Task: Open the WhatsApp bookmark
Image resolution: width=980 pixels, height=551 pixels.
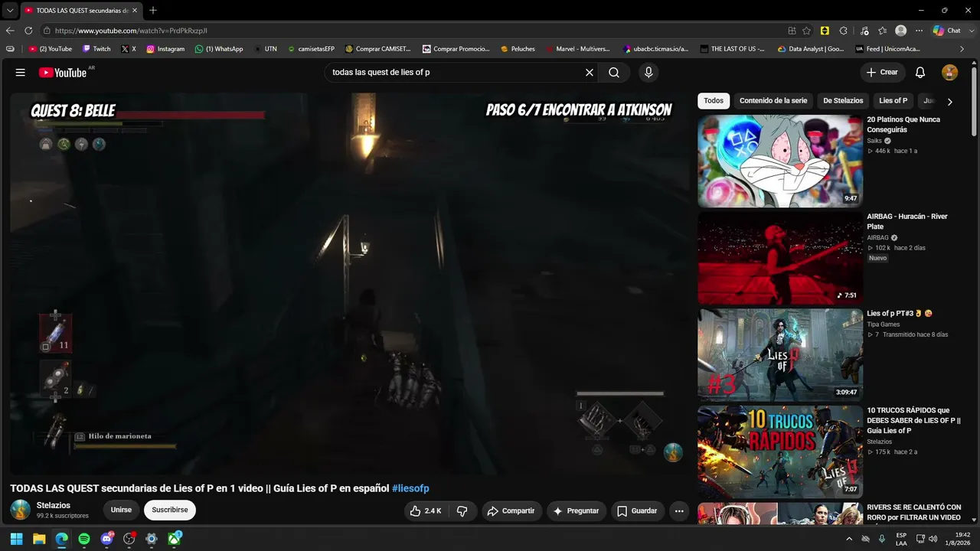Action: (x=219, y=49)
